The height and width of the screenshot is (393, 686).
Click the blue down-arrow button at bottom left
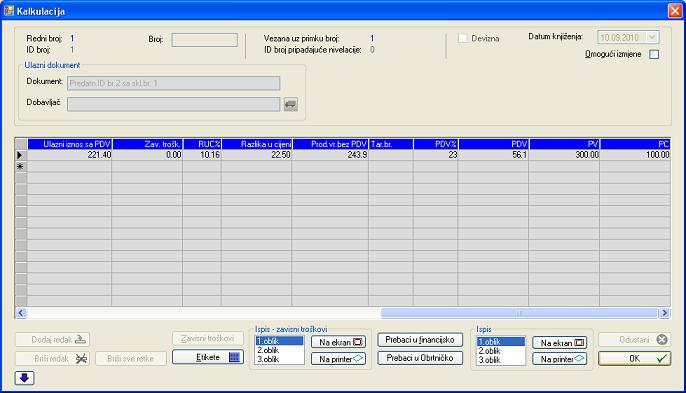(24, 378)
